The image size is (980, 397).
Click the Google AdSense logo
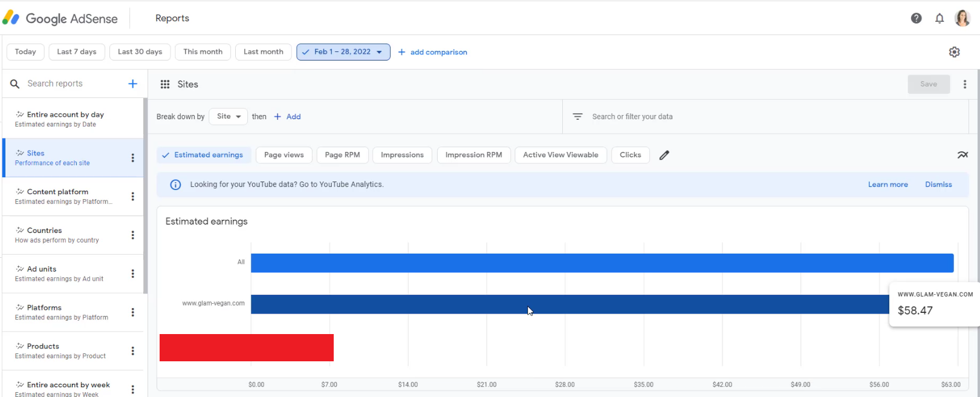tap(60, 18)
